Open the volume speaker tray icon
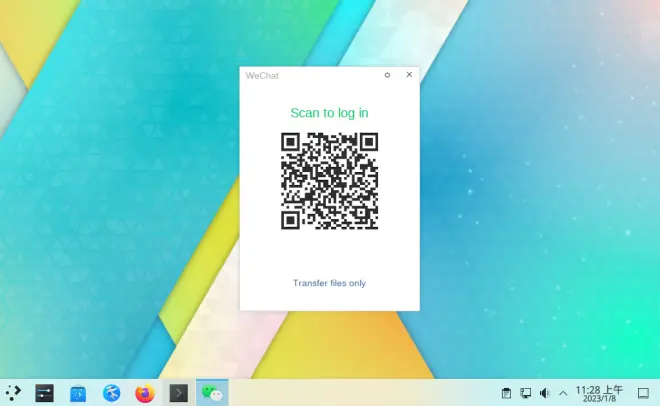The image size is (660, 406). click(x=545, y=393)
